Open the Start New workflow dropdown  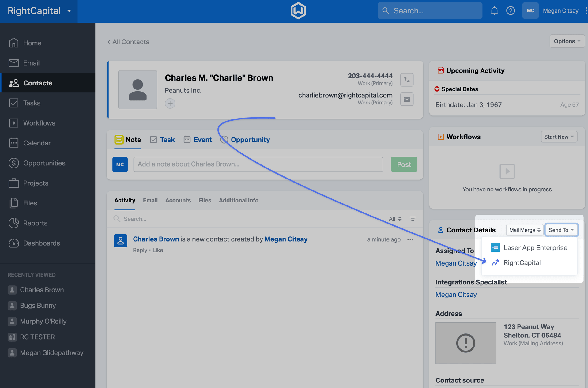pyautogui.click(x=559, y=137)
